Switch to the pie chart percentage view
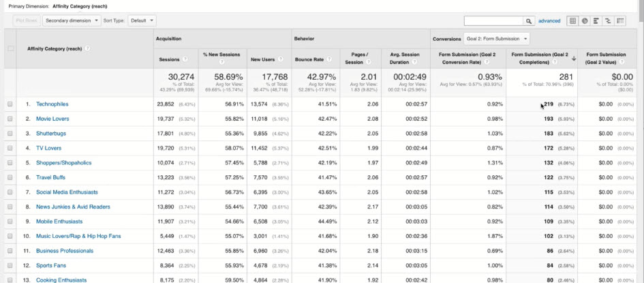644x283 pixels. 585,21
